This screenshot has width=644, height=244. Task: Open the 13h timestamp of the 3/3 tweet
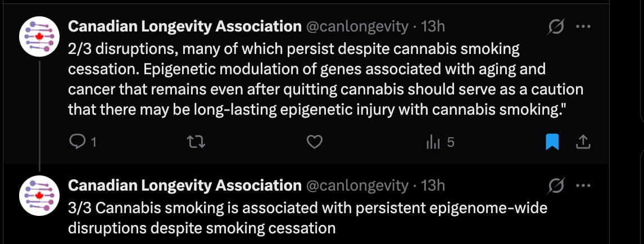(433, 185)
